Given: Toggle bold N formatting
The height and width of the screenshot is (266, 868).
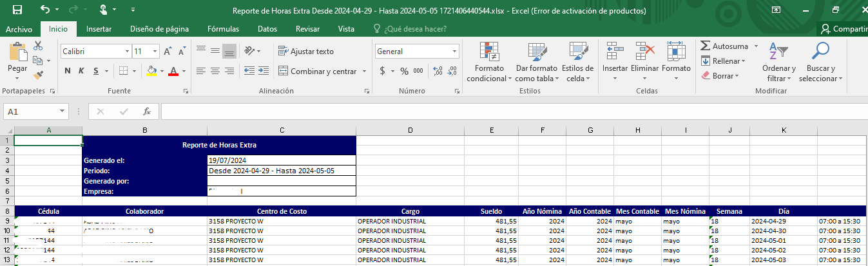Looking at the screenshot, I should coord(68,71).
